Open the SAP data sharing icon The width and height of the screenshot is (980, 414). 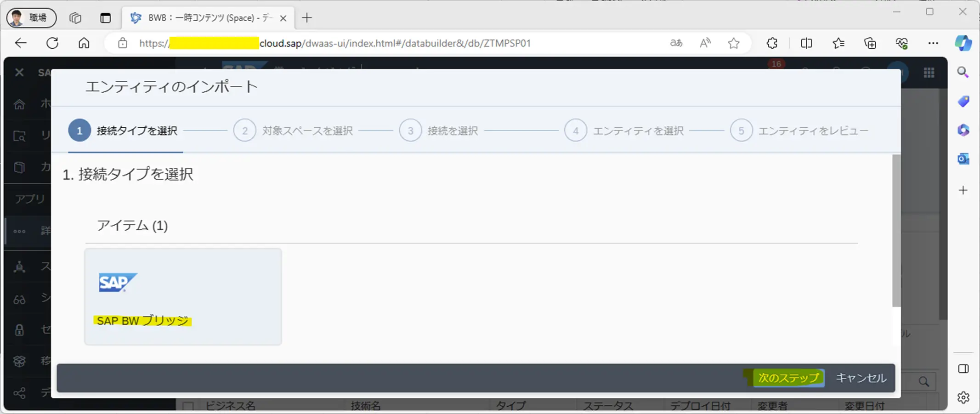point(19,393)
